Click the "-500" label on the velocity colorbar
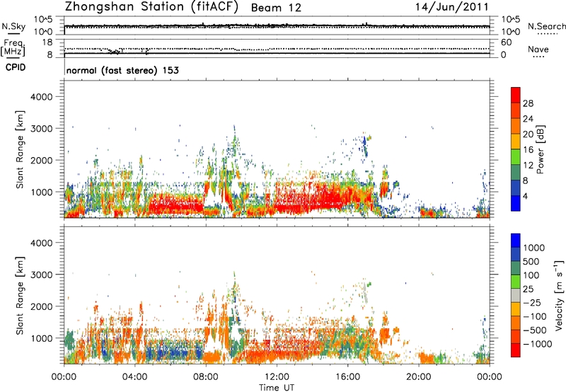 click(535, 330)
